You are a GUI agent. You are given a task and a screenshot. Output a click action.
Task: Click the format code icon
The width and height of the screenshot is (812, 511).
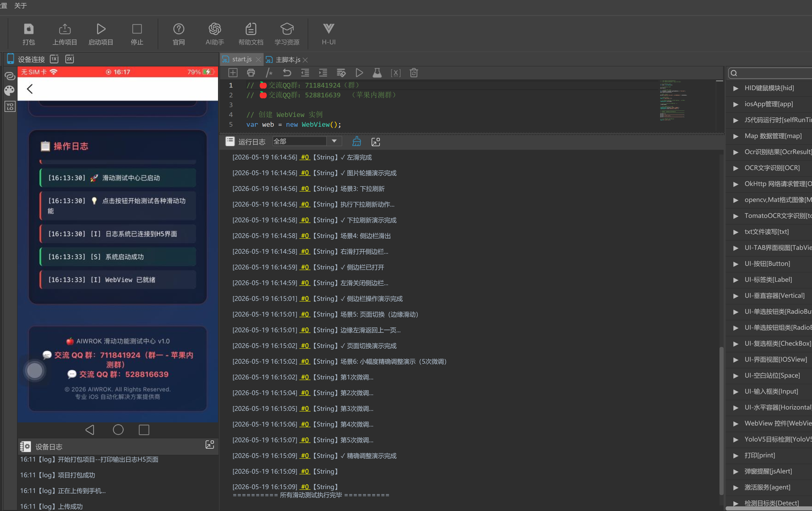[341, 73]
